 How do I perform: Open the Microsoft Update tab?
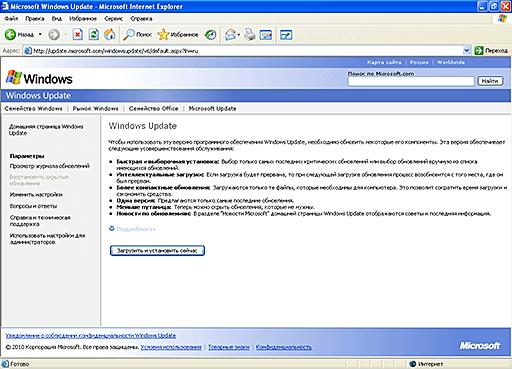[x=212, y=108]
